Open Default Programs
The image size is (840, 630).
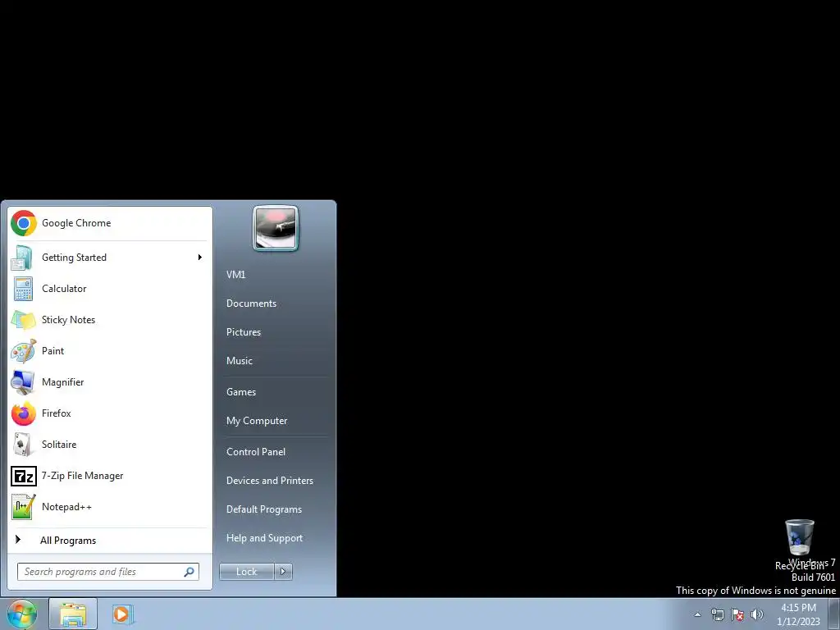[264, 509]
